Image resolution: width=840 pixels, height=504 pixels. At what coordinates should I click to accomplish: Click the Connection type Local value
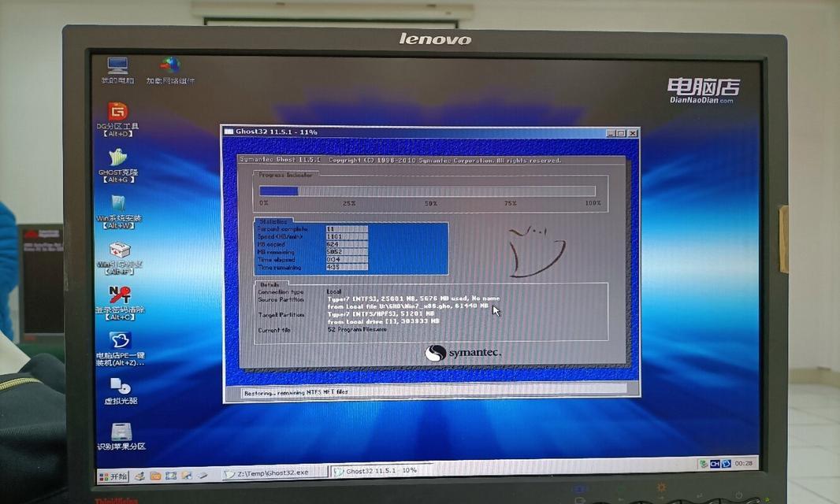click(334, 291)
